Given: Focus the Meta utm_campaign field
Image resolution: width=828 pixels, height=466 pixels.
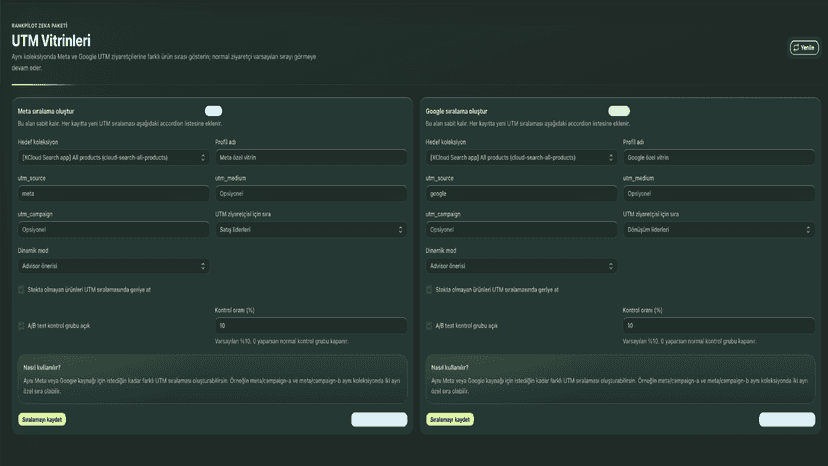Looking at the screenshot, I should click(x=113, y=229).
